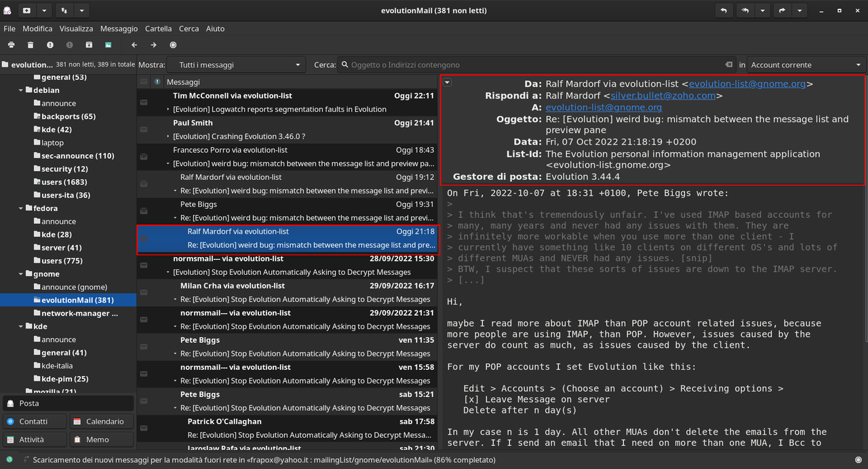Viewport: 868px width, 469px height.
Task: Open the send/receive dropdown arrow
Action: (x=81, y=11)
